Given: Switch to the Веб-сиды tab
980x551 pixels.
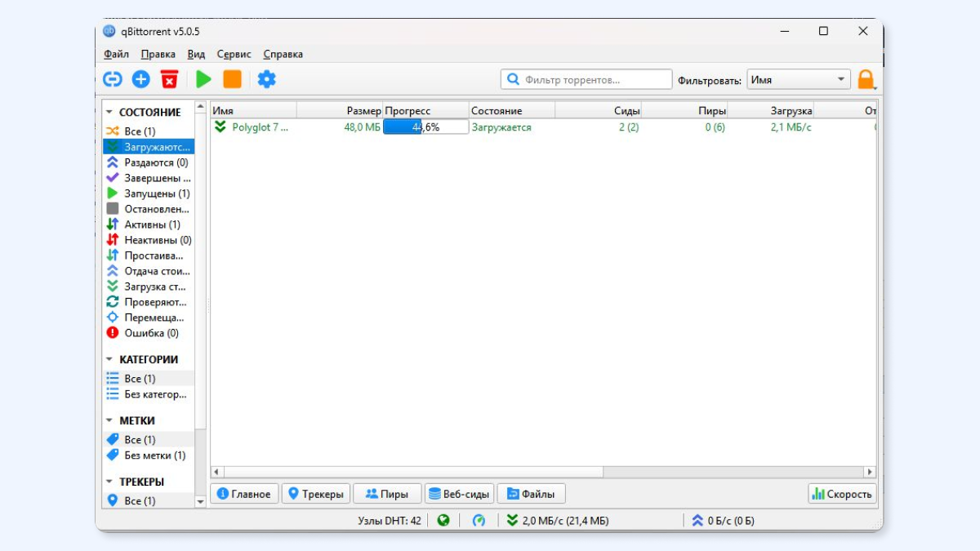Looking at the screenshot, I should click(459, 494).
